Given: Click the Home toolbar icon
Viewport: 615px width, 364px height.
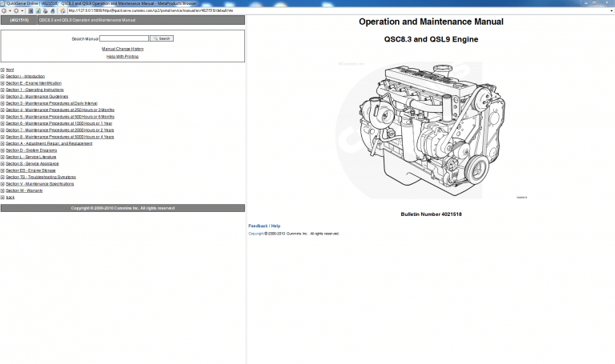Looking at the screenshot, I should point(53,11).
